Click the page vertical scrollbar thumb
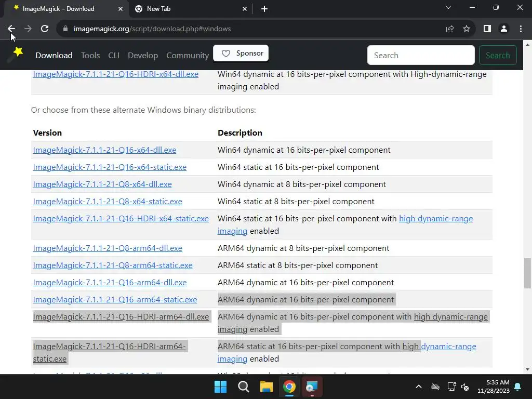Screen dimensions: 532x399 pos(528,273)
